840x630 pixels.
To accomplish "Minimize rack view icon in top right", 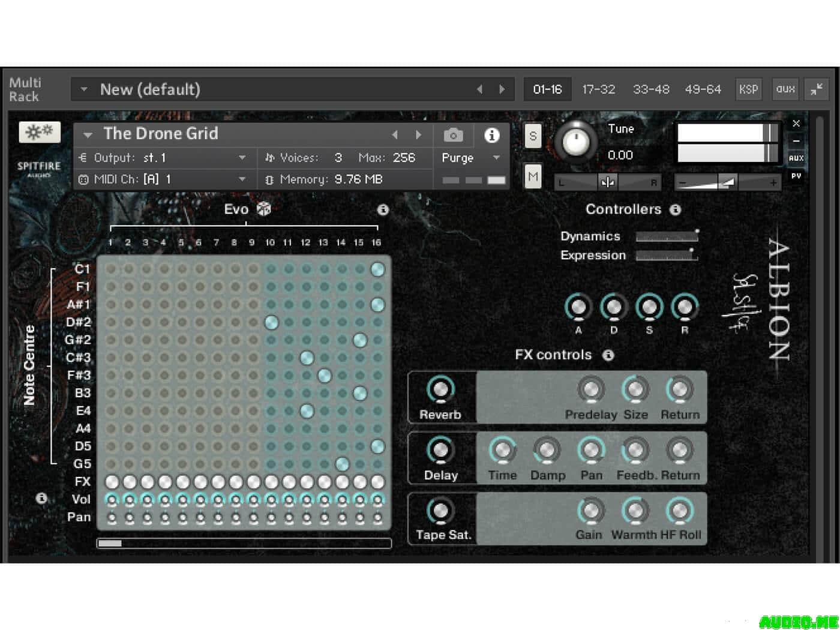I will pyautogui.click(x=817, y=89).
